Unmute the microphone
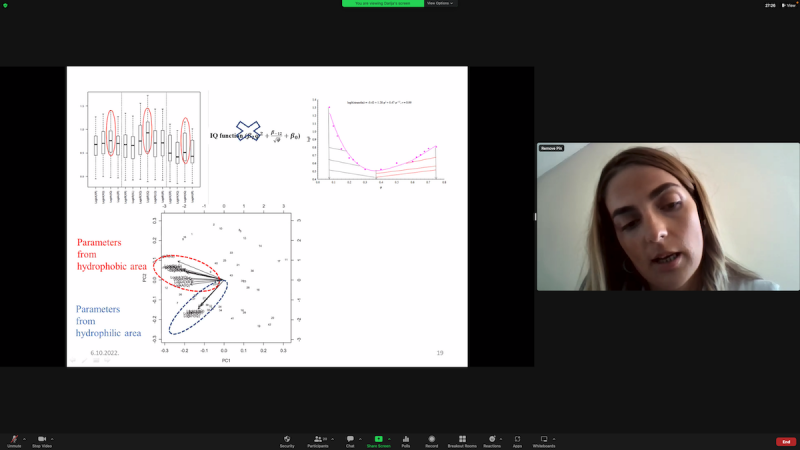 click(14, 440)
